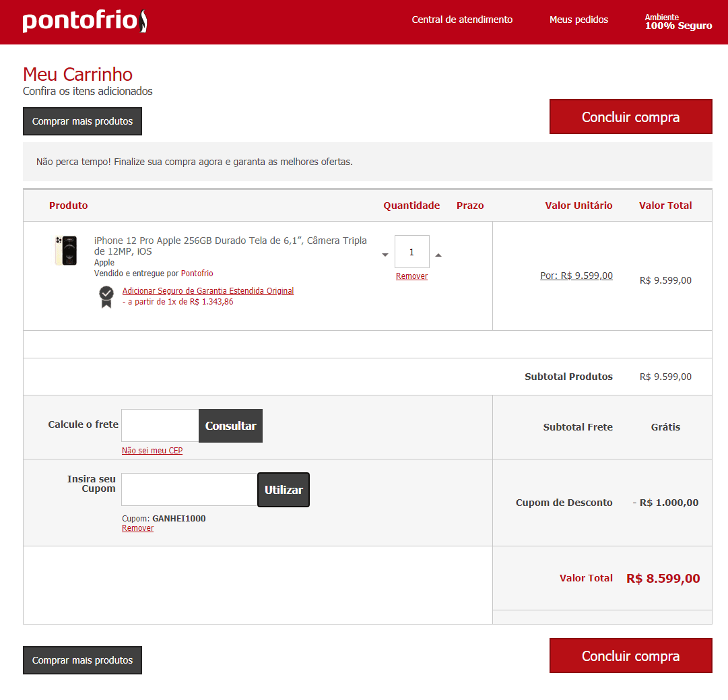Click the Pontofrio penguin logo

[x=85, y=21]
